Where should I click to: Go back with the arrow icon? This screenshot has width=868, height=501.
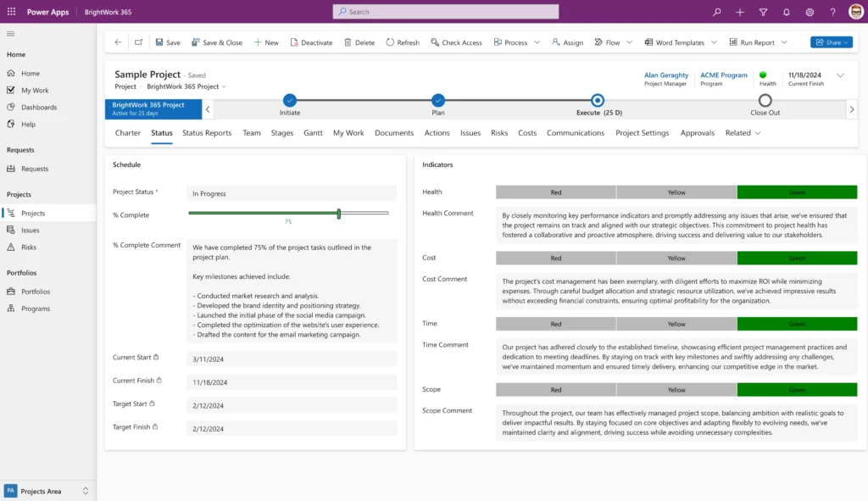[x=118, y=42]
